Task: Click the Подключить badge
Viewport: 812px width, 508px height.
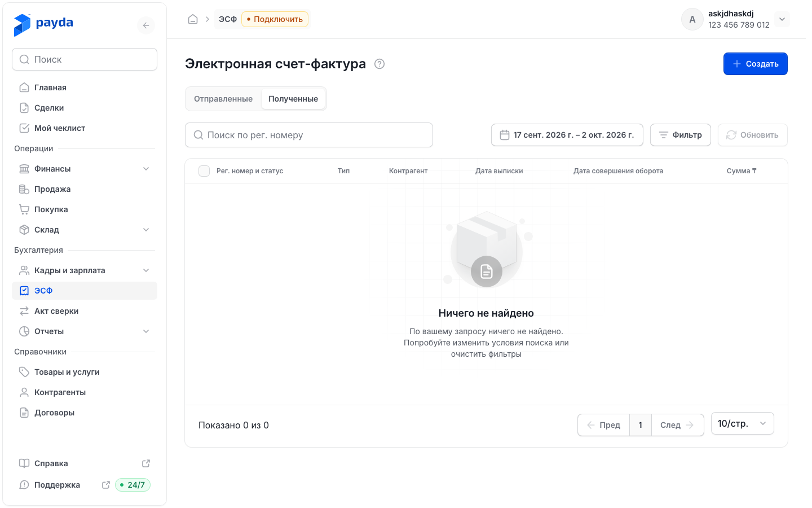Action: 275,19
